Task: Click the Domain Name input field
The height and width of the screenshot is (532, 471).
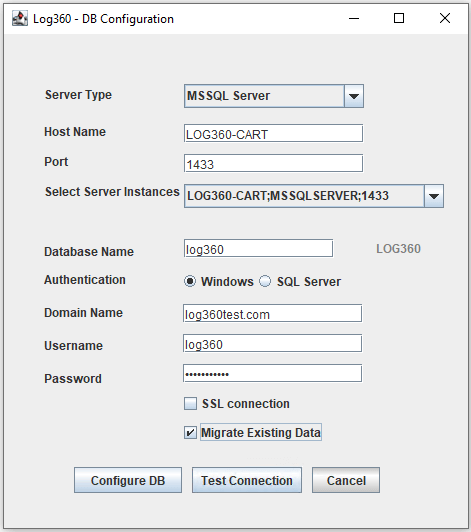Action: [272, 313]
